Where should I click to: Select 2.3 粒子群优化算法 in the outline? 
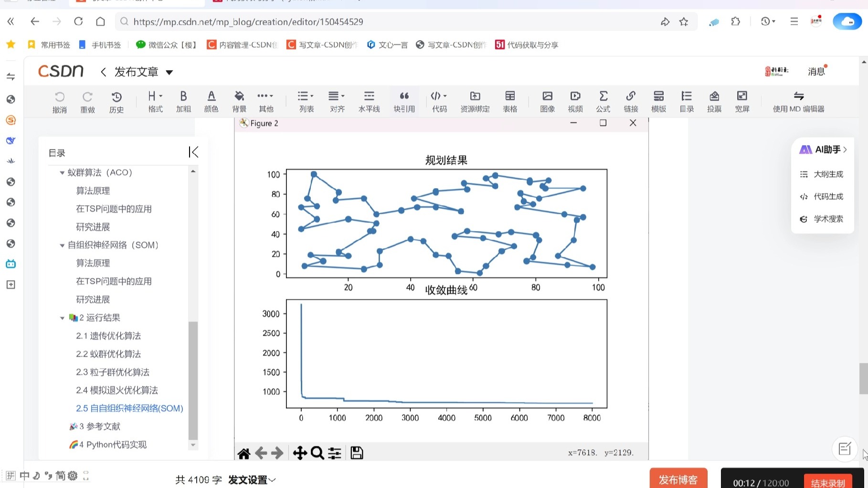coord(113,372)
